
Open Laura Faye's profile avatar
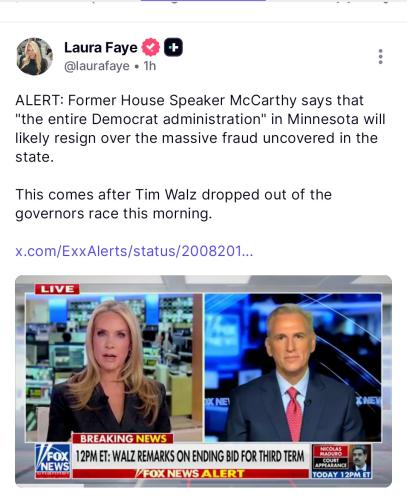click(x=34, y=56)
